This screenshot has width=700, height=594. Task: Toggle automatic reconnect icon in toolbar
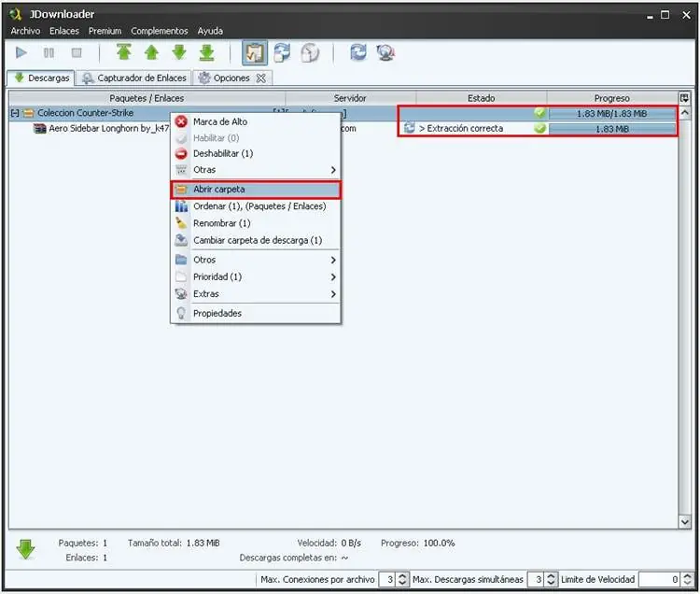(x=282, y=52)
